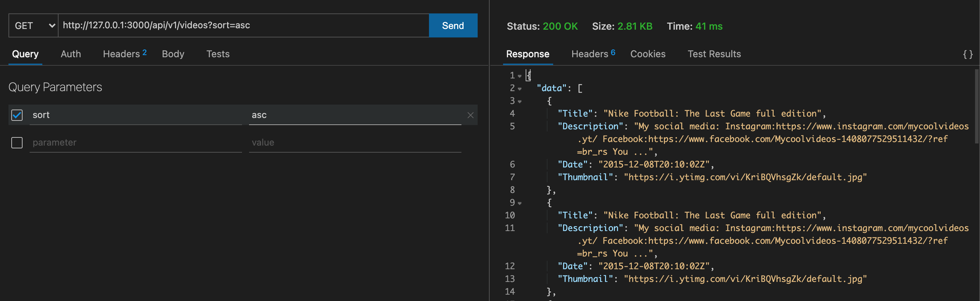Click the Title value on line 10
Screen dimensions: 980x301
[712, 215]
